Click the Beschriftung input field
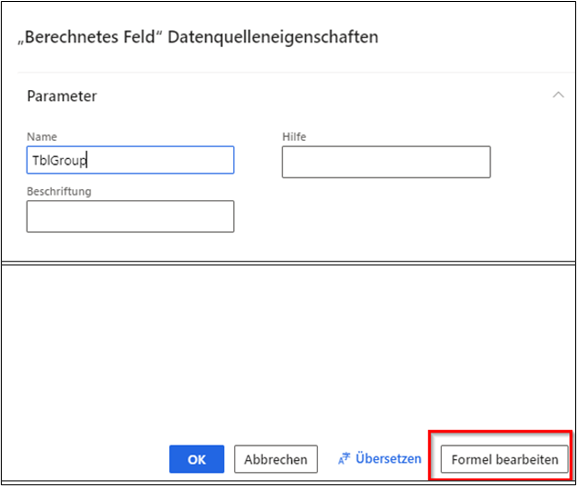This screenshot has width=577, height=486. 130,216
